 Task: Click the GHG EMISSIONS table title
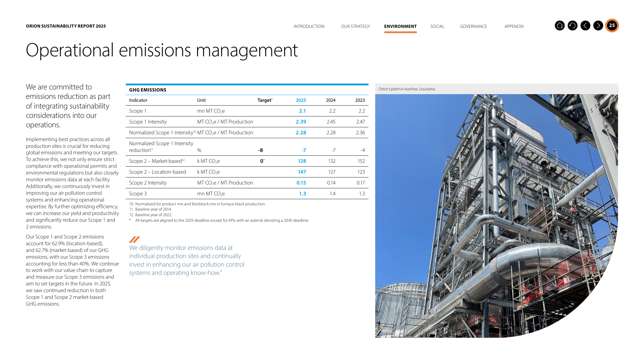point(148,90)
